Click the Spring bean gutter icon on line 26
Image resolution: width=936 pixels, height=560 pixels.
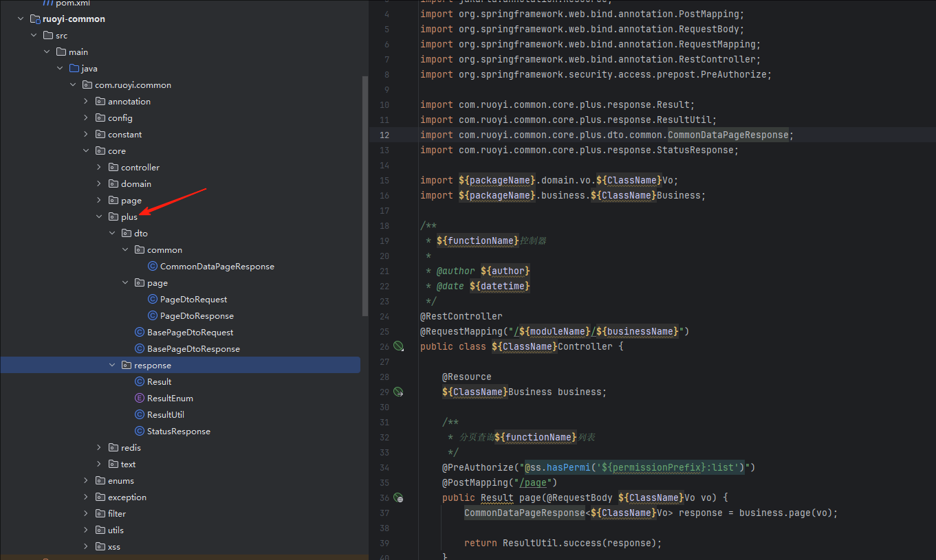(398, 346)
